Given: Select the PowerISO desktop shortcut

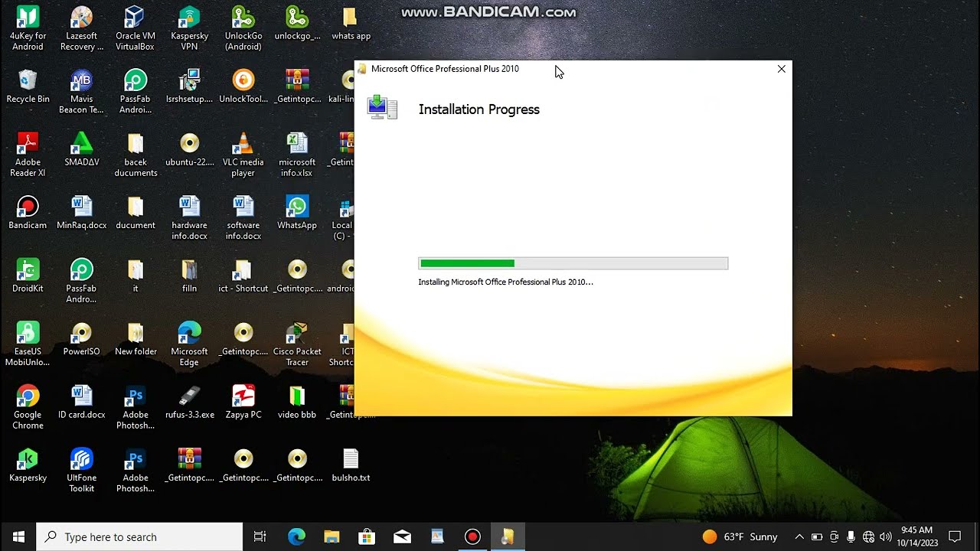Looking at the screenshot, I should click(81, 339).
